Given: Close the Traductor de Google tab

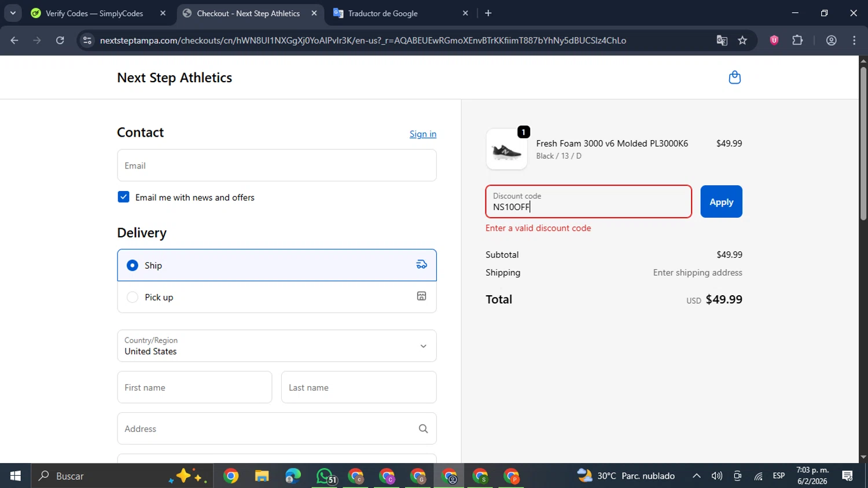Looking at the screenshot, I should coord(465,13).
